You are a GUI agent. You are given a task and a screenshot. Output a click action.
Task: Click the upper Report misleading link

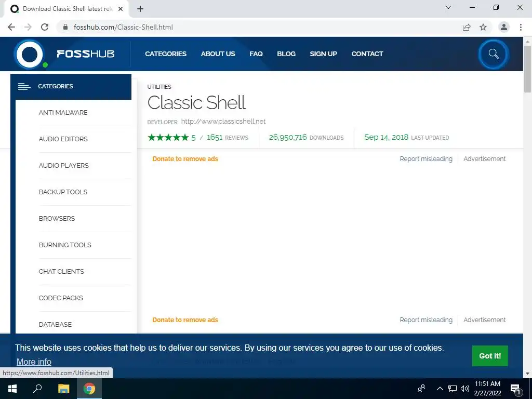(426, 159)
